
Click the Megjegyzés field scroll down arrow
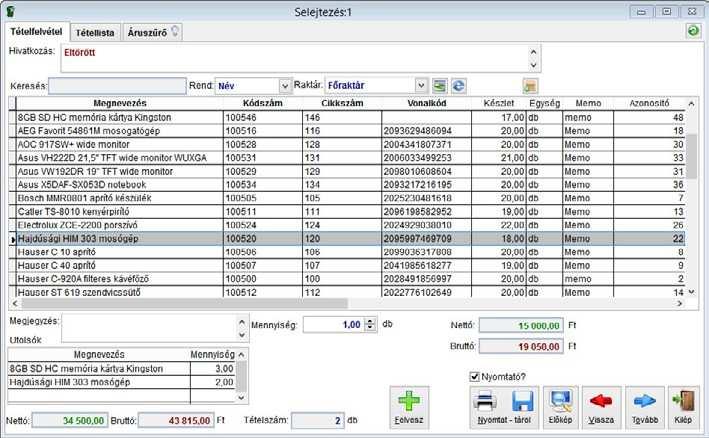(241, 335)
